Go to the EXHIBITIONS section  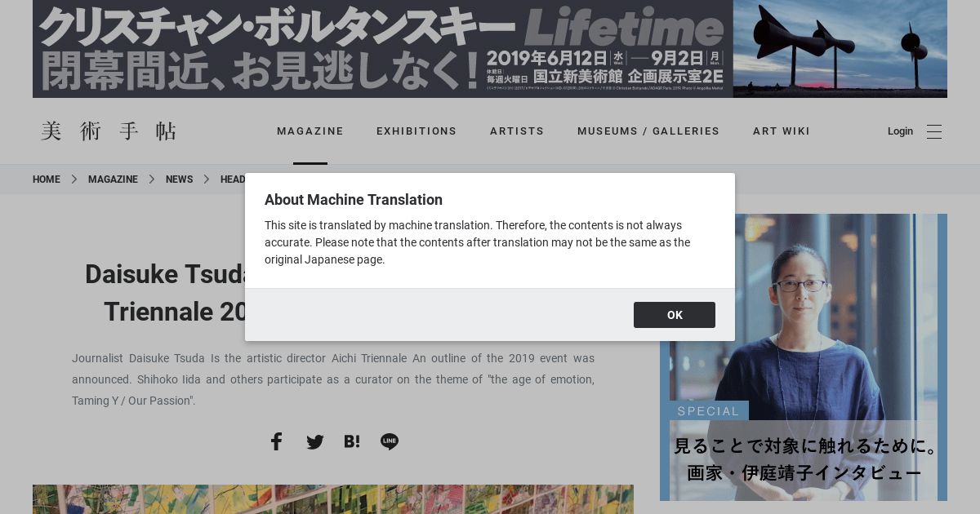(416, 131)
